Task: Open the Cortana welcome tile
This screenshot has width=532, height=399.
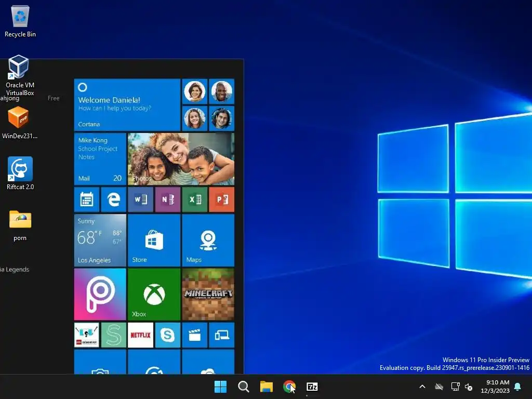Action: (x=127, y=105)
